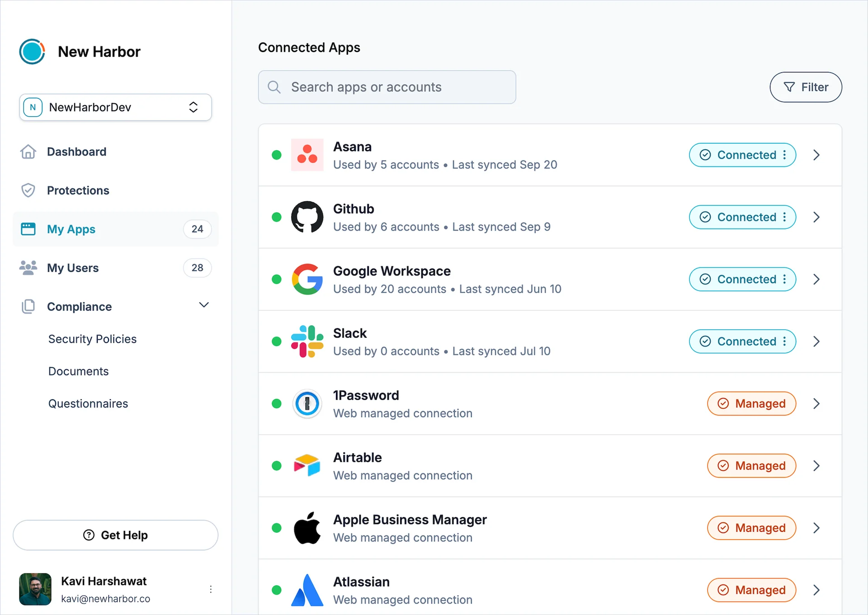Click the Get Help button

(115, 535)
